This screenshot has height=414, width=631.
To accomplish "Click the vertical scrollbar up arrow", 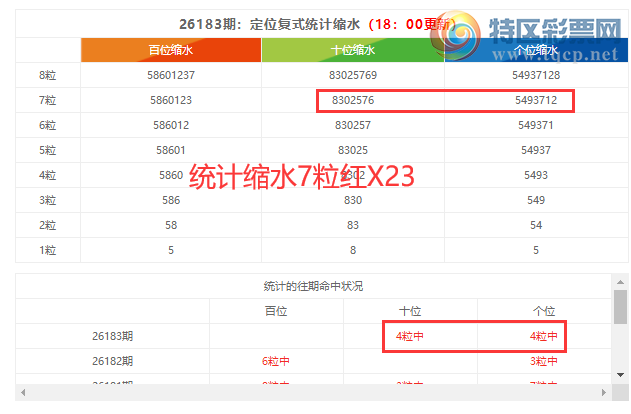I will point(620,282).
